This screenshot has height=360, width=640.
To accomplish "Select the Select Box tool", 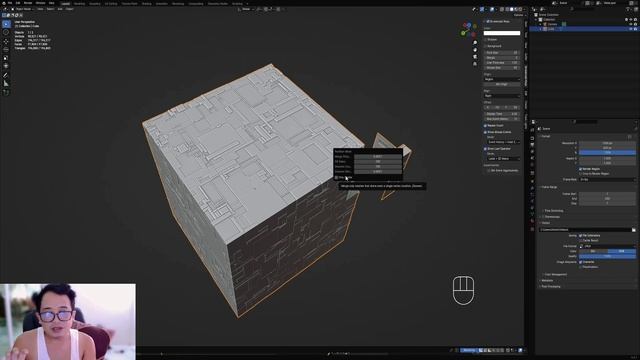I will 6,24.
